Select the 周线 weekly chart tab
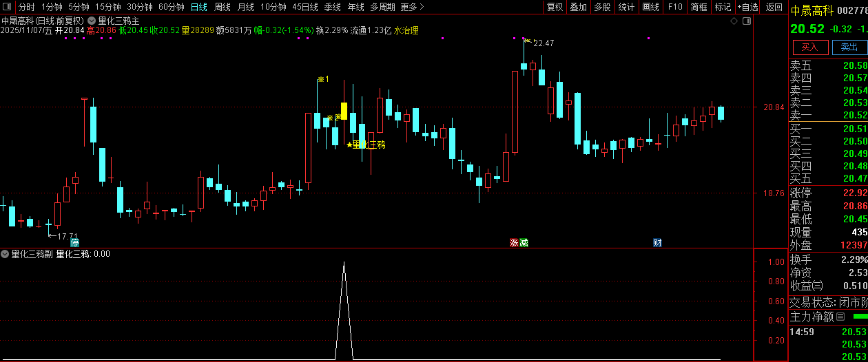This screenshot has height=362, width=868. 223,7
